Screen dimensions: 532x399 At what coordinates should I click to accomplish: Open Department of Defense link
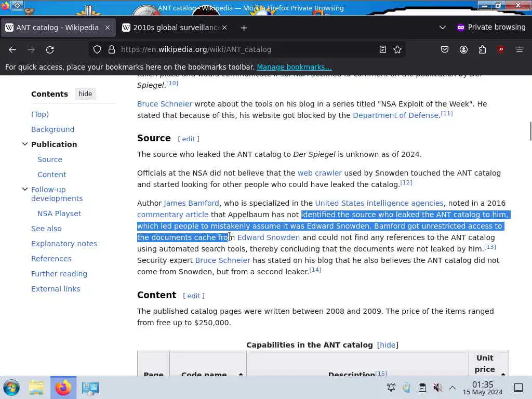click(395, 115)
